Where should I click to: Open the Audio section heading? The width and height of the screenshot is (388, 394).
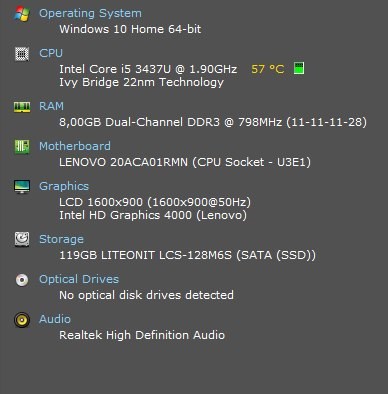pyautogui.click(x=55, y=319)
